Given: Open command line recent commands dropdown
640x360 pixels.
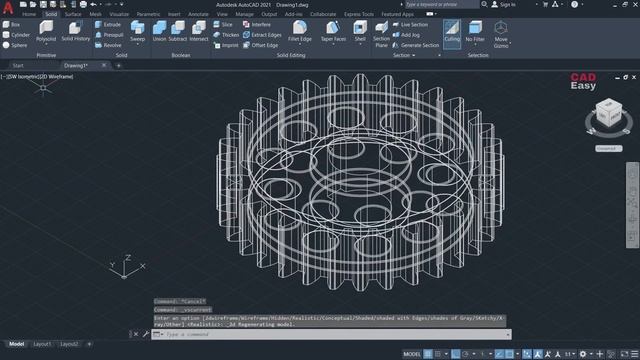Looking at the screenshot, I should (158, 334).
